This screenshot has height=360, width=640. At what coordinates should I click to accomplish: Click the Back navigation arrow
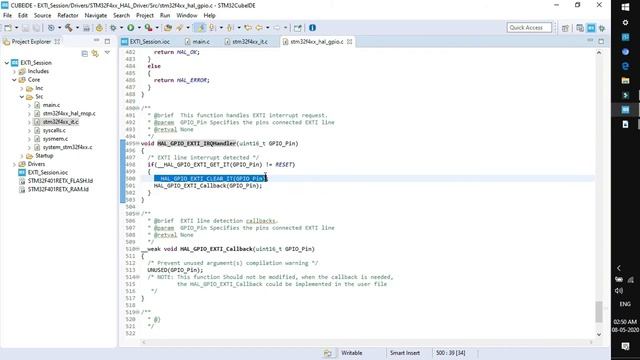coord(259,28)
